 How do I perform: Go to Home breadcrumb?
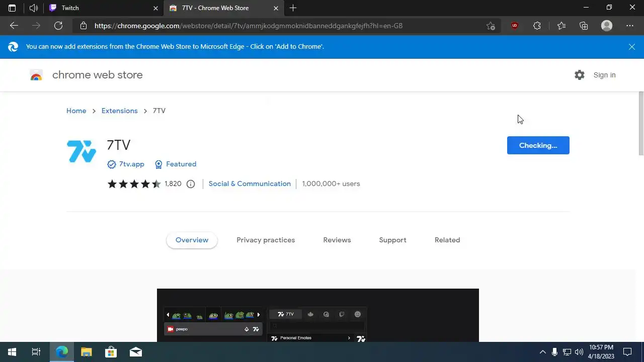point(76,111)
